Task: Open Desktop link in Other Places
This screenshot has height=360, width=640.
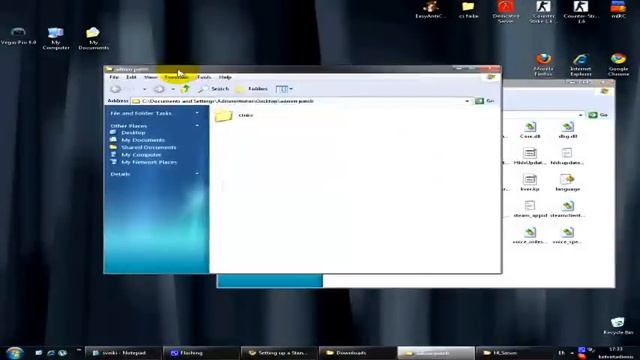Action: (133, 133)
